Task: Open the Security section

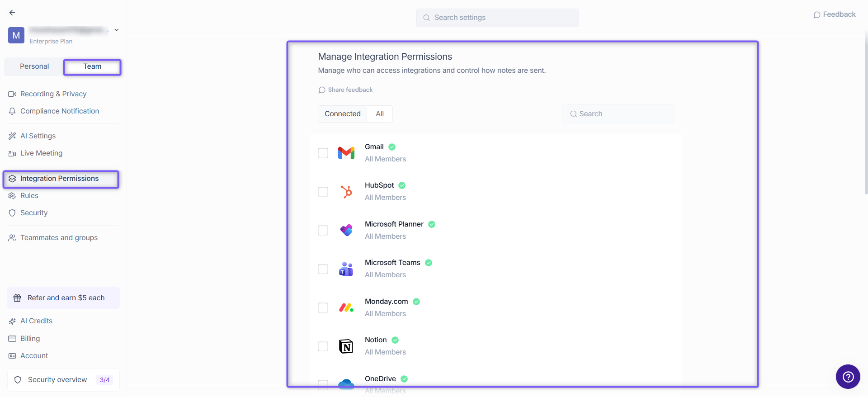Action: 34,213
